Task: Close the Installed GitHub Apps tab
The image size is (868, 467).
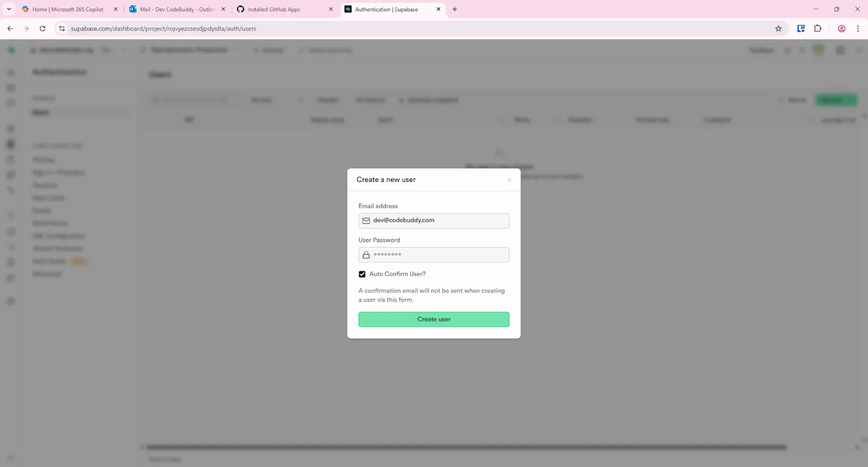Action: (331, 9)
